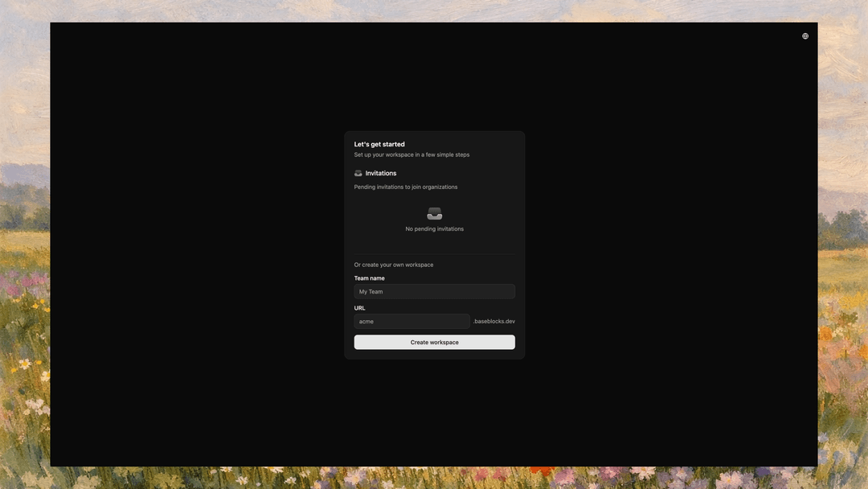Click the 'Team name' field label
The height and width of the screenshot is (489, 868).
pos(369,278)
